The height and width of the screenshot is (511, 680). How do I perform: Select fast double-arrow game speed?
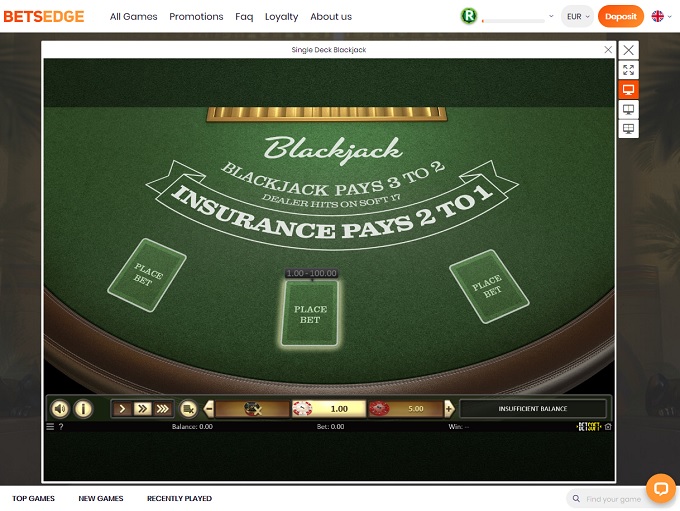pos(141,408)
